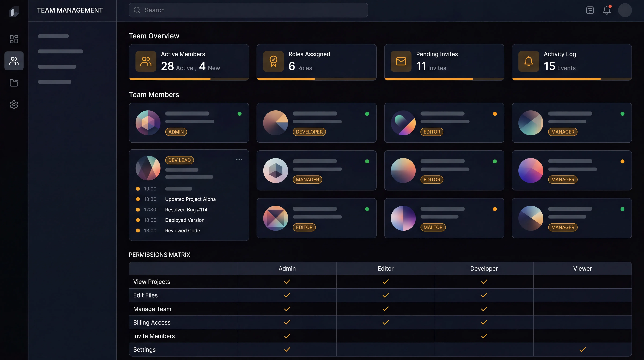Open the messages icon near the bell
Screen dimensions: 644x360
(590, 10)
